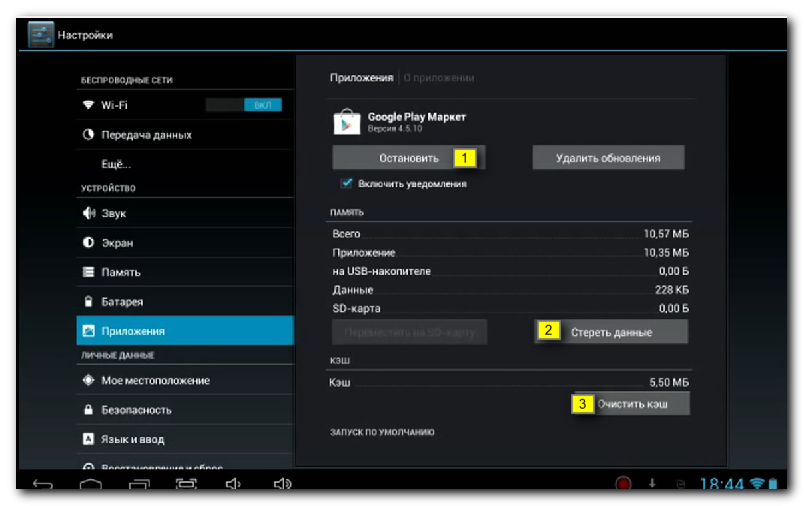
Task: Tap the Back navigation arrow
Action: coord(43,483)
